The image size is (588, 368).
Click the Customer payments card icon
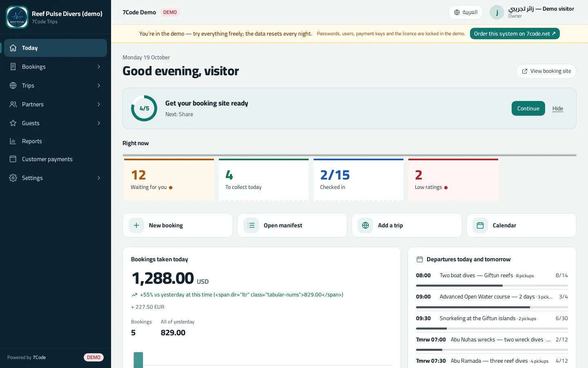point(13,159)
